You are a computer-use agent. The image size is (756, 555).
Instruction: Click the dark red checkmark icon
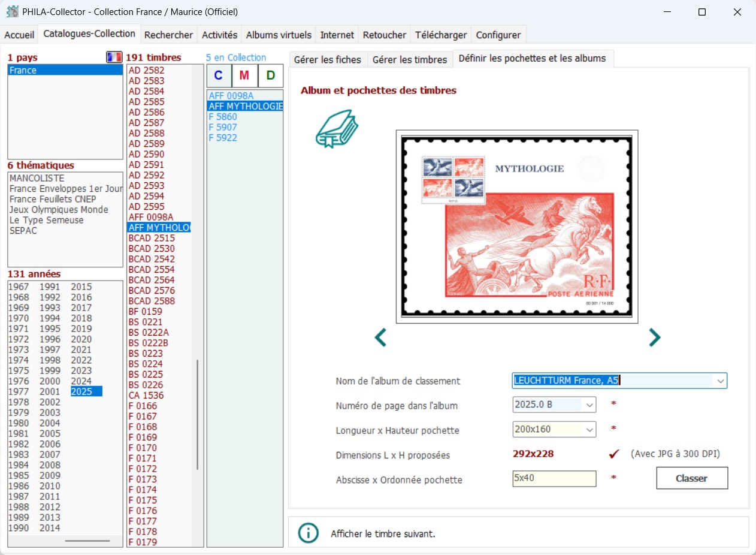[x=613, y=454]
